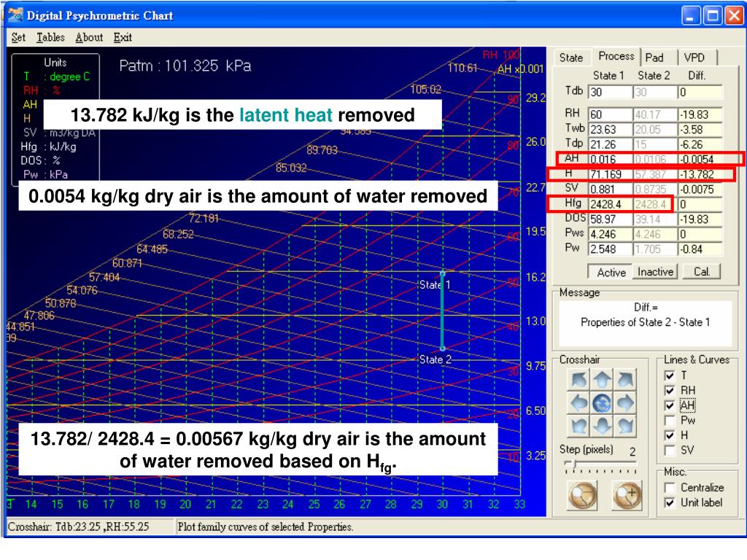
Task: Click the Diff. value -0.84 for Pw
Action: click(x=700, y=249)
